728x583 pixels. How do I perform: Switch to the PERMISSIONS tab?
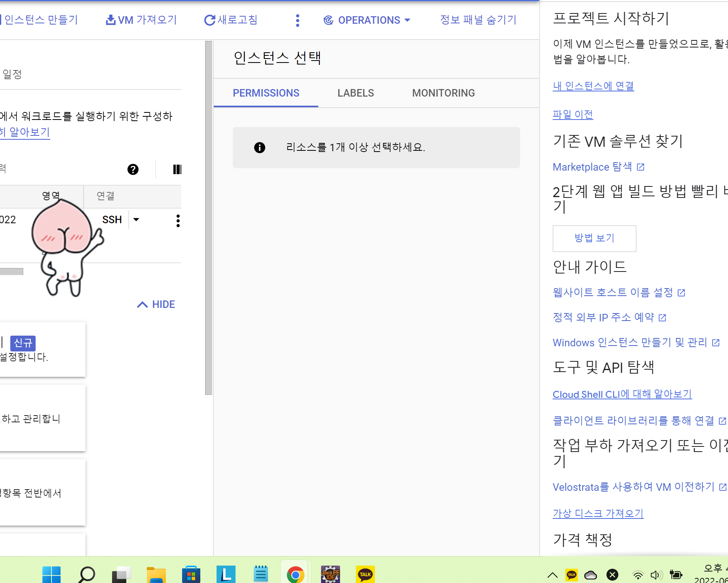click(x=266, y=93)
